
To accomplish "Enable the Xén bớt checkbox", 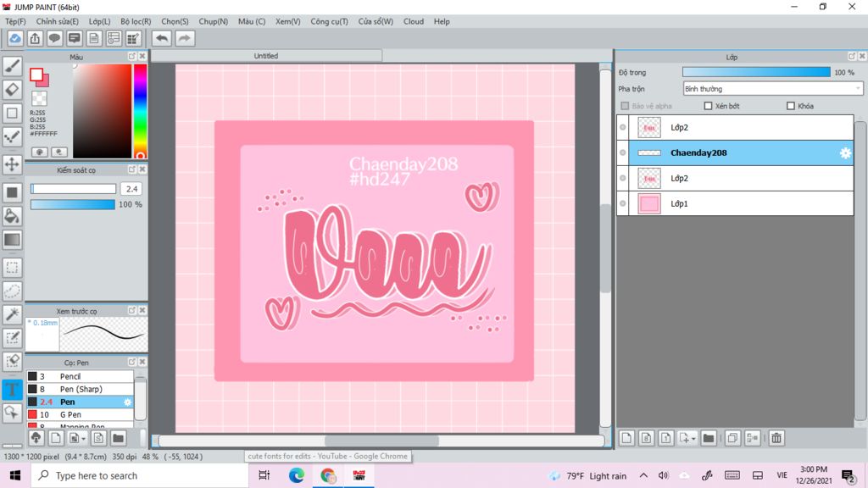I will (708, 106).
